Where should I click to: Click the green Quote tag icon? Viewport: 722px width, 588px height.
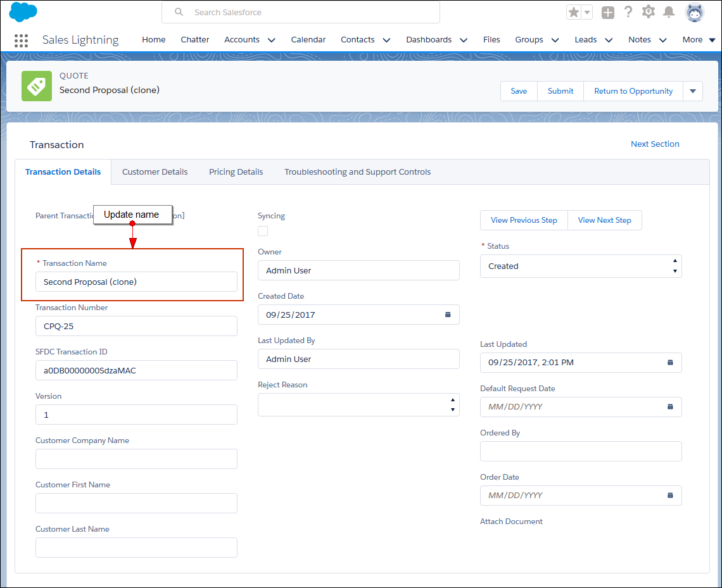(37, 86)
